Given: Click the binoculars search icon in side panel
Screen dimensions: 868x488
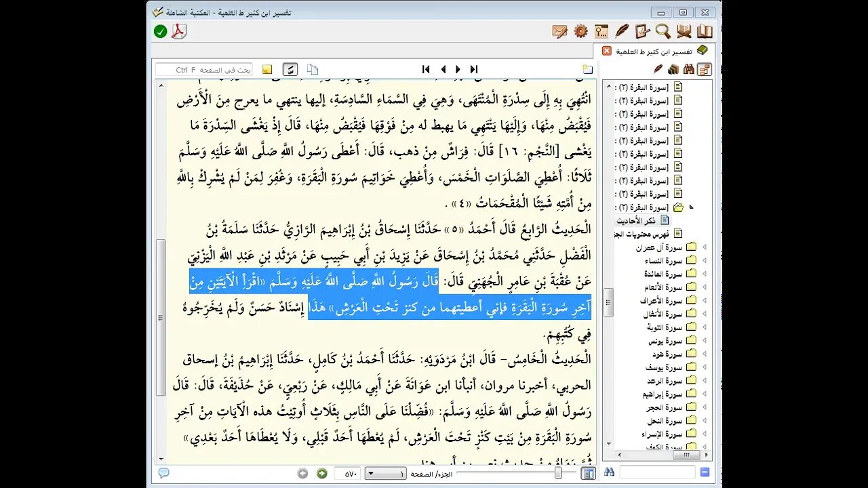Looking at the screenshot, I should (x=688, y=69).
